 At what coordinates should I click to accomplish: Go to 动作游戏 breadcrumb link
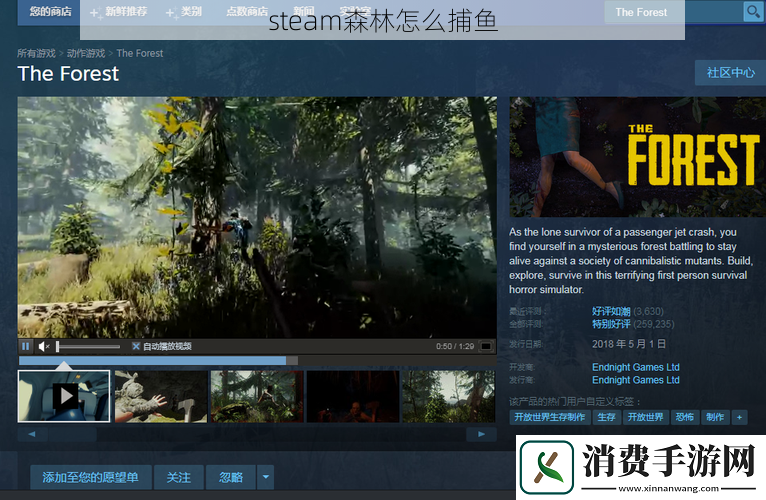[x=86, y=53]
